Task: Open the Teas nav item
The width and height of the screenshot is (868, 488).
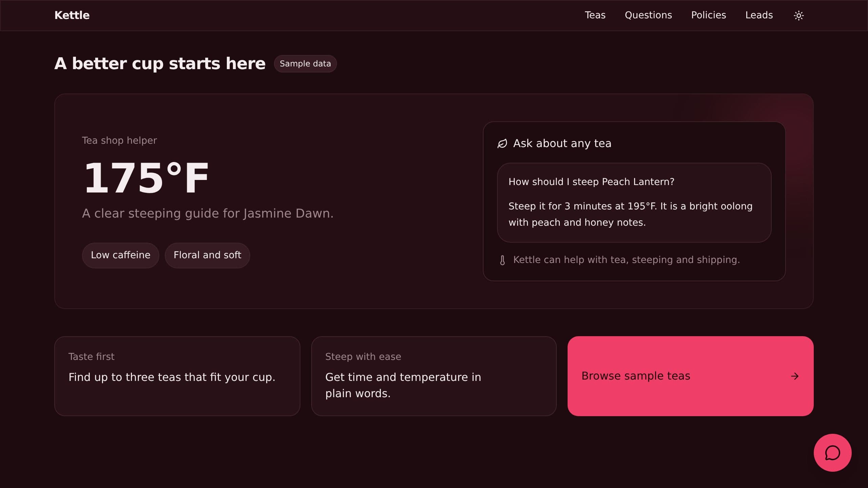Action: 595,15
